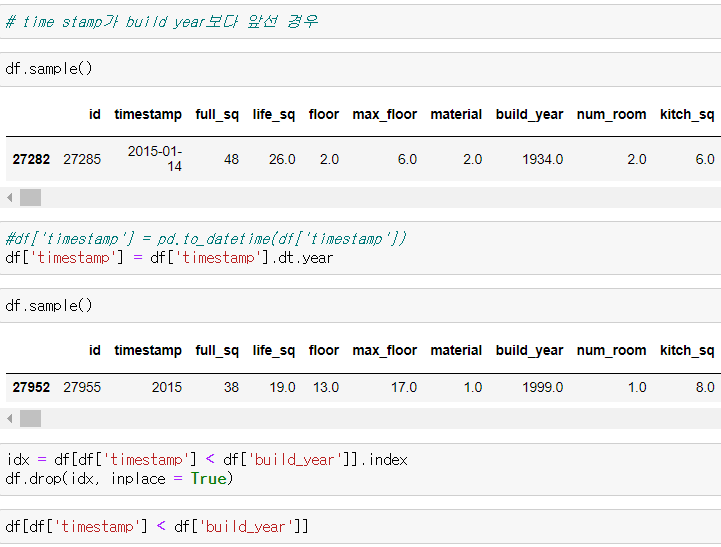Click the build_year value 1934.0
Viewport: 721px width, 547px height.
(543, 160)
